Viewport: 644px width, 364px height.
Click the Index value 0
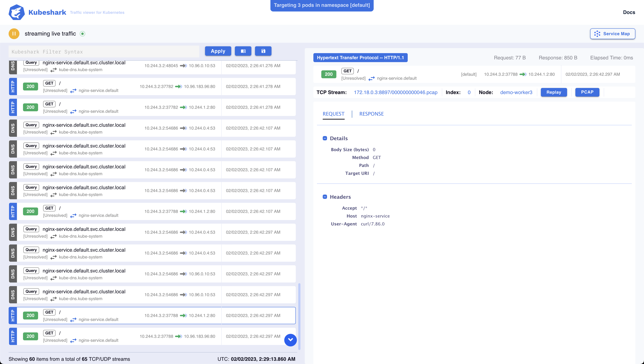tap(469, 92)
